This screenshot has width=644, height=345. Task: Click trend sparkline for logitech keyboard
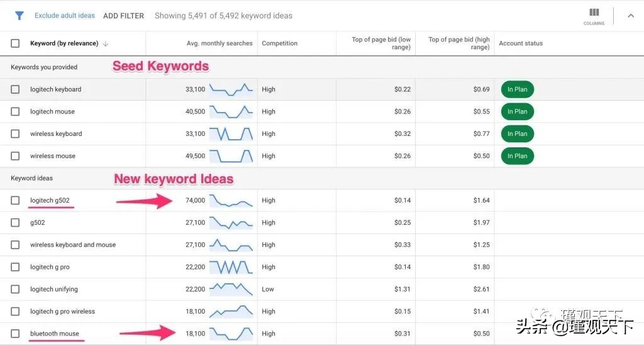coord(231,89)
